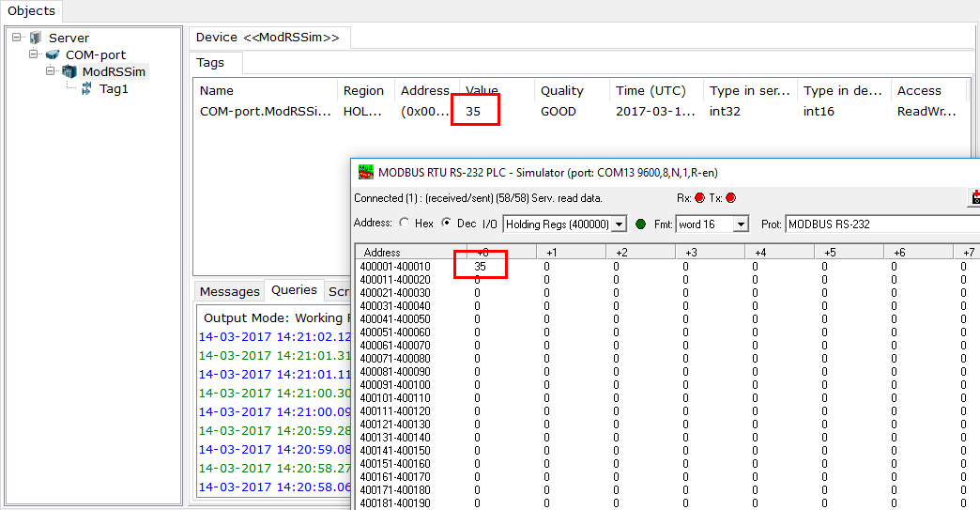Click the red toolbar icon at simulator right edge
Image resolution: width=980 pixels, height=510 pixels.
click(974, 197)
